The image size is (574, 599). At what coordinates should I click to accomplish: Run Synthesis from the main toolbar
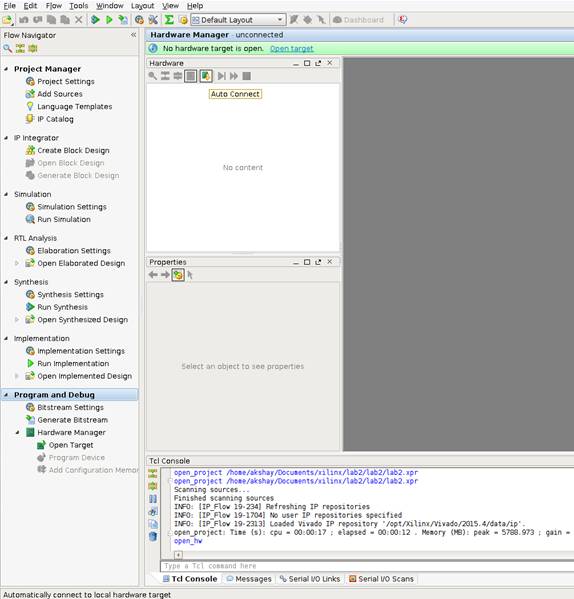click(x=95, y=19)
